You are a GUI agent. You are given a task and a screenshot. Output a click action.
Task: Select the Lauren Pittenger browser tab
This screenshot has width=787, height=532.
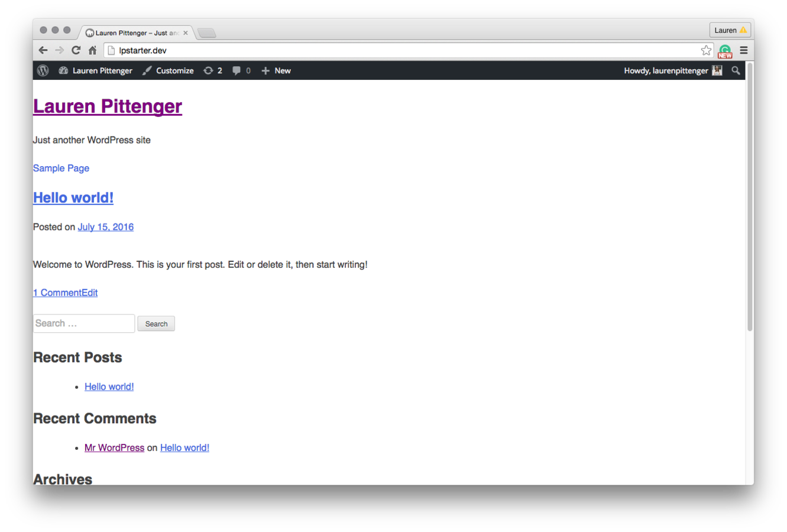pos(136,33)
